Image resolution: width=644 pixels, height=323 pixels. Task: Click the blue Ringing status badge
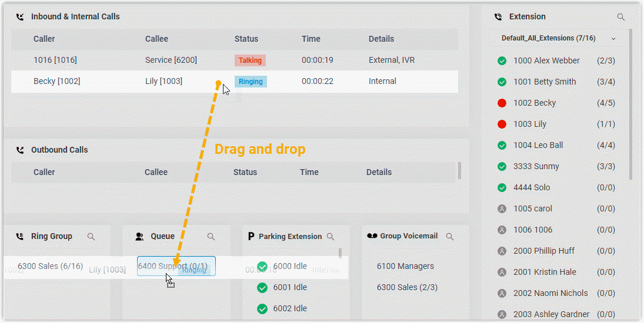pyautogui.click(x=251, y=81)
